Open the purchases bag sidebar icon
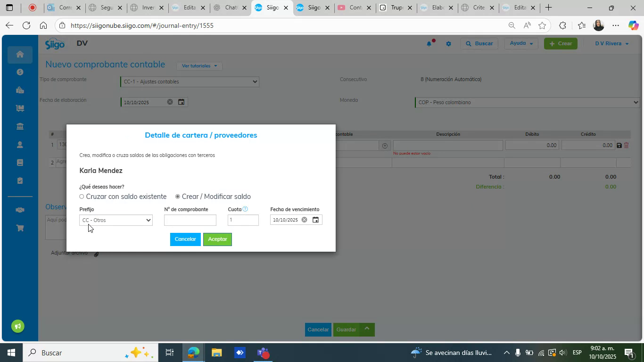The height and width of the screenshot is (362, 644). (20, 90)
